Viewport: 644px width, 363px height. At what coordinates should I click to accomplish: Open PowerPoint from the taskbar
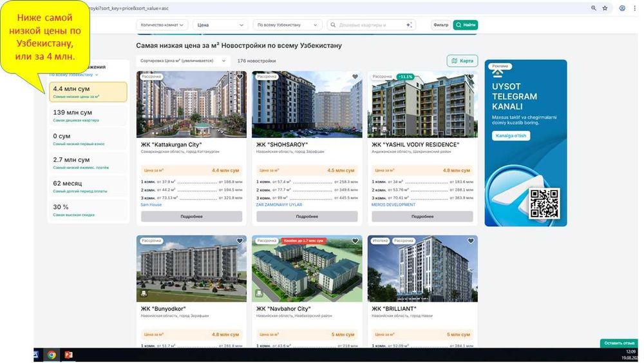pyautogui.click(x=69, y=355)
